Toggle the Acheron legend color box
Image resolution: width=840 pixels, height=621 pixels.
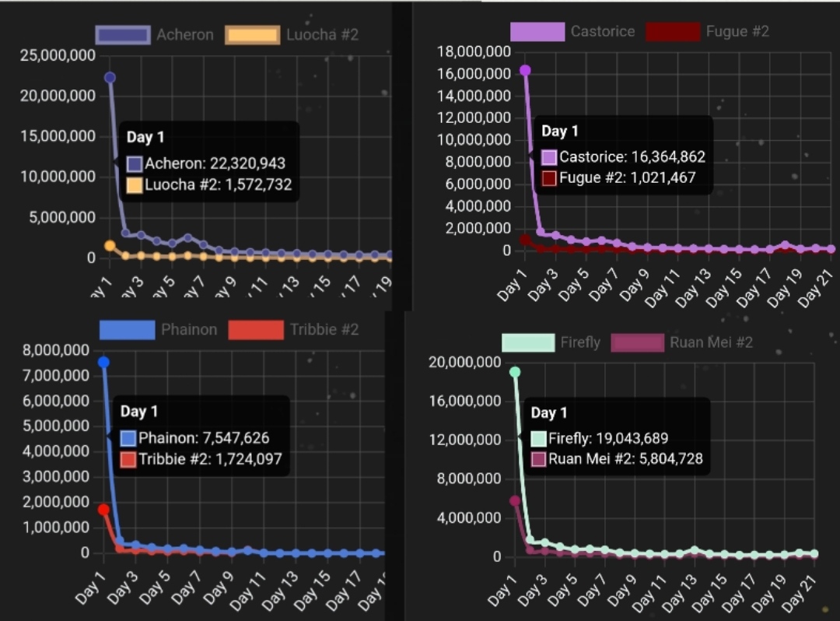tap(123, 35)
